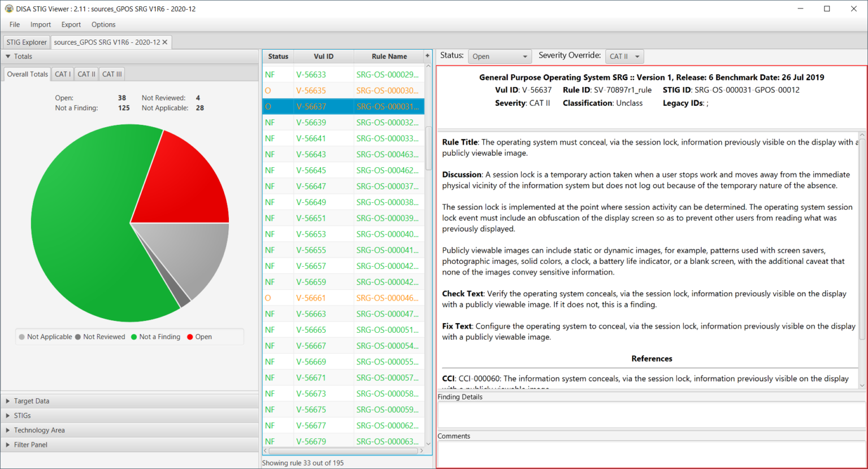Viewport: 868px width, 469px height.
Task: Click the DISA STIG Viewer application icon
Action: [7, 8]
